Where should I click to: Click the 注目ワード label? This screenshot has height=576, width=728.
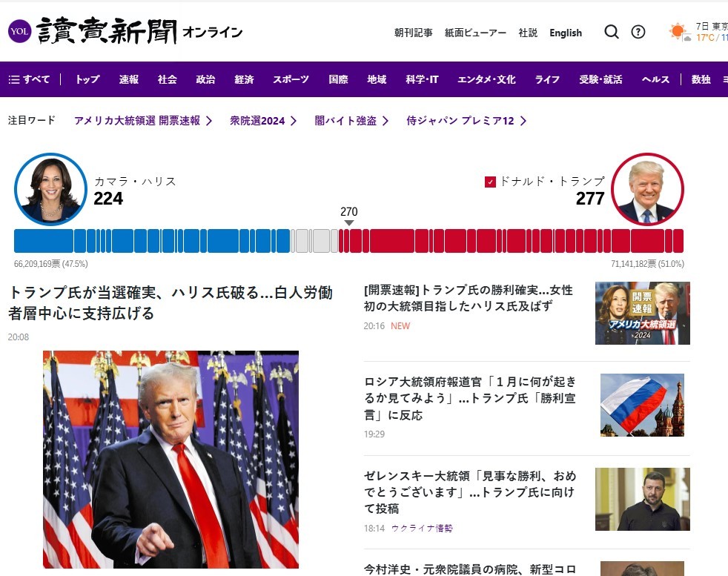pyautogui.click(x=32, y=121)
